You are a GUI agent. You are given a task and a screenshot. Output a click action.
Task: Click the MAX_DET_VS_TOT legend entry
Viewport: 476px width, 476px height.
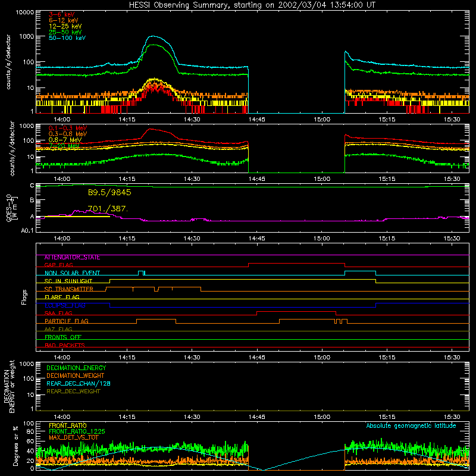pyautogui.click(x=74, y=437)
